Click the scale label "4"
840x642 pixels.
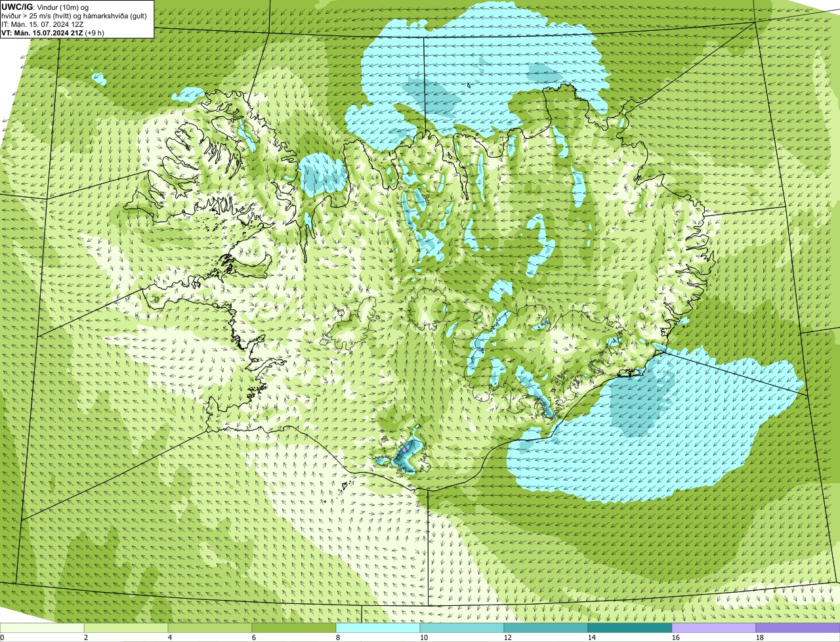[170, 637]
